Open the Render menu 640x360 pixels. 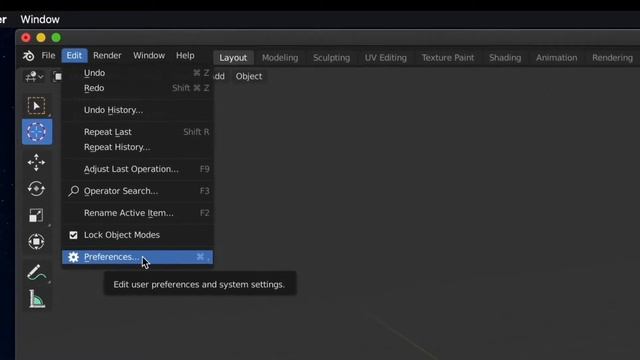(x=107, y=56)
